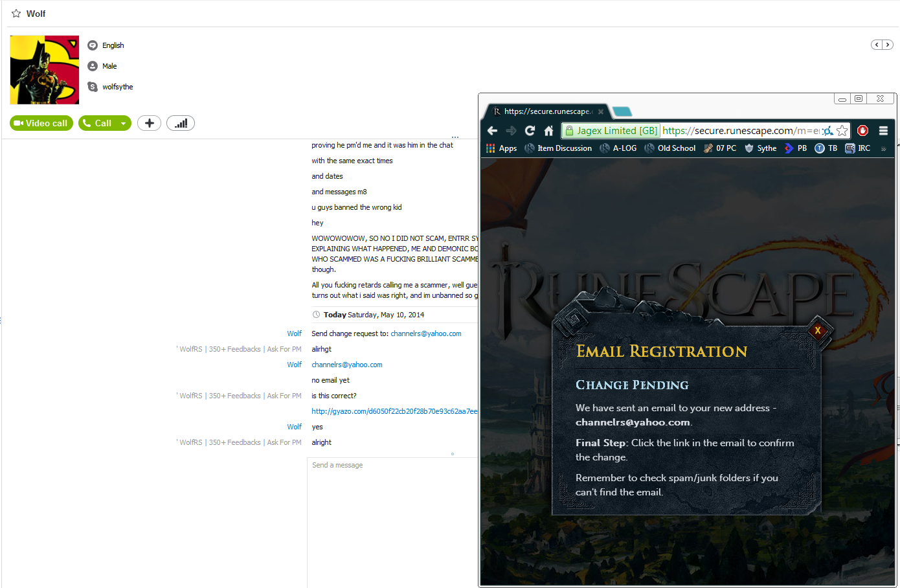Open the TB bookmark
900x588 pixels.
coord(826,148)
